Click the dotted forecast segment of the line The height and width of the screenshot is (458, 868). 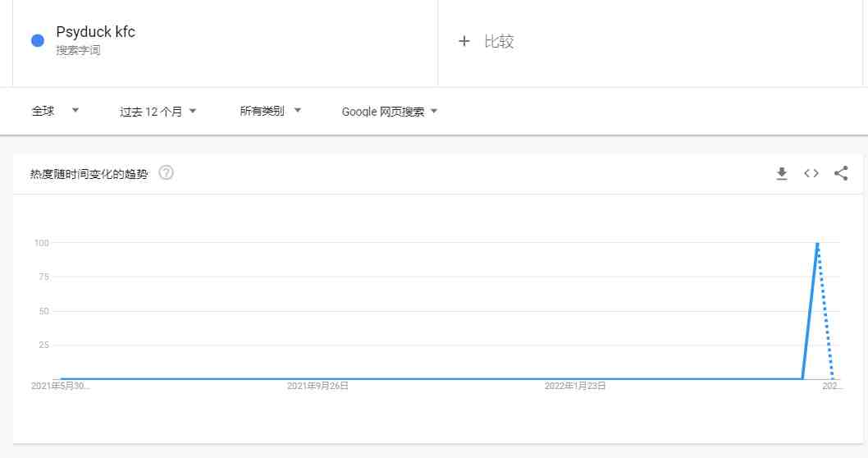click(825, 313)
